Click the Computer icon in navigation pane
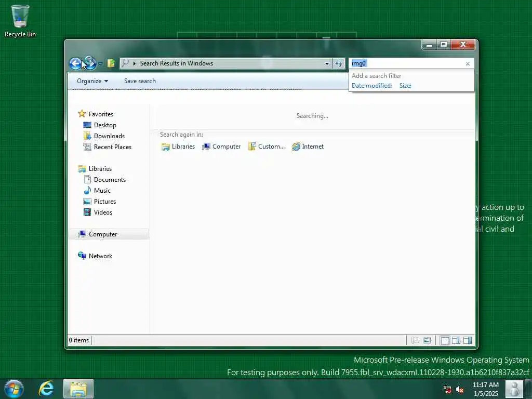The width and height of the screenshot is (532, 399). tap(82, 234)
